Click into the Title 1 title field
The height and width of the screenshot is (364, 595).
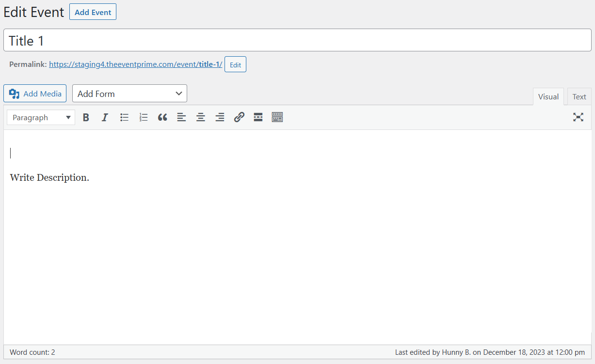(x=297, y=40)
